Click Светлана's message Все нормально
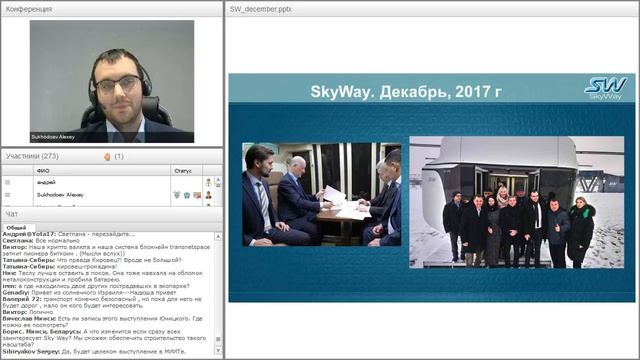640x360 pixels. pos(41,241)
